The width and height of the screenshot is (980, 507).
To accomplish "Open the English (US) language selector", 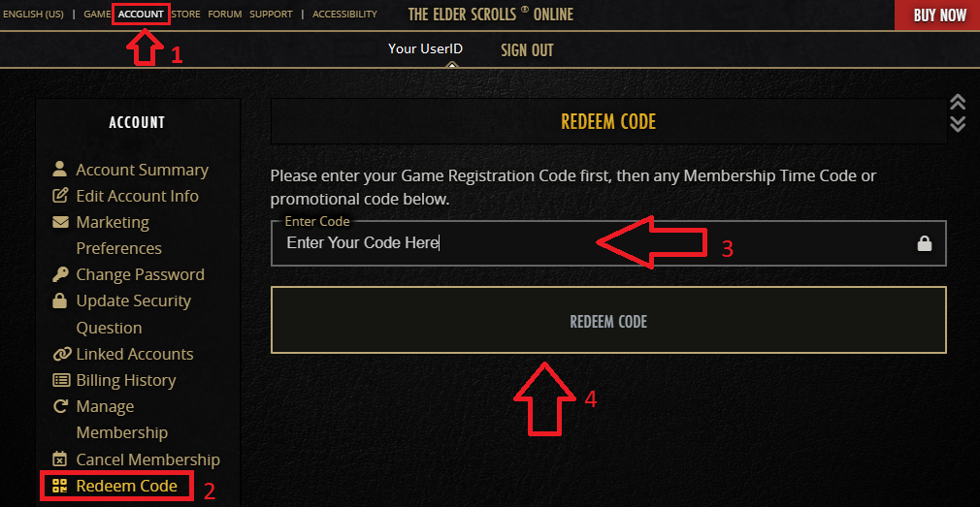I will tap(33, 15).
